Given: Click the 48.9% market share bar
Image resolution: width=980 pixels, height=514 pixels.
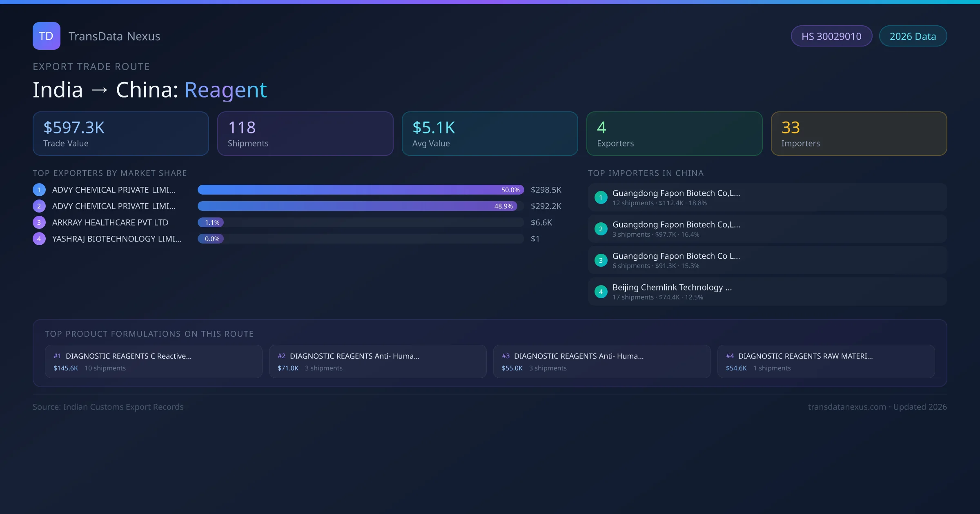Looking at the screenshot, I should [357, 206].
